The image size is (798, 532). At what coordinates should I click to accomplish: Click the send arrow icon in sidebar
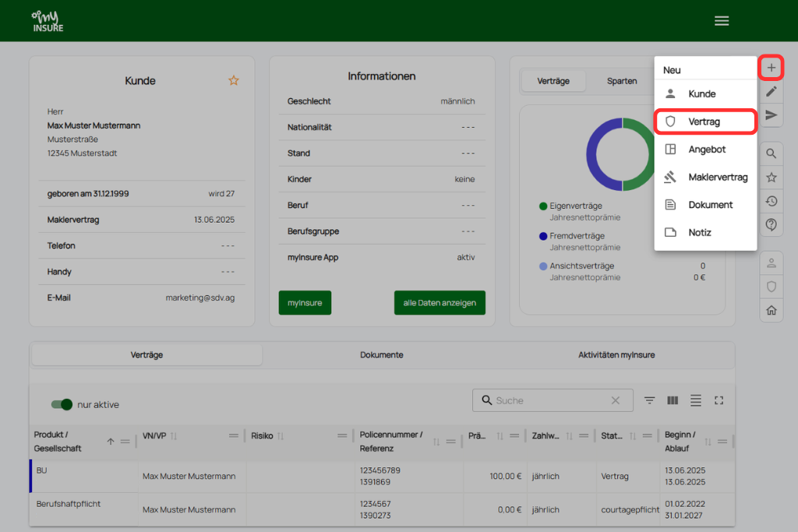coord(771,115)
